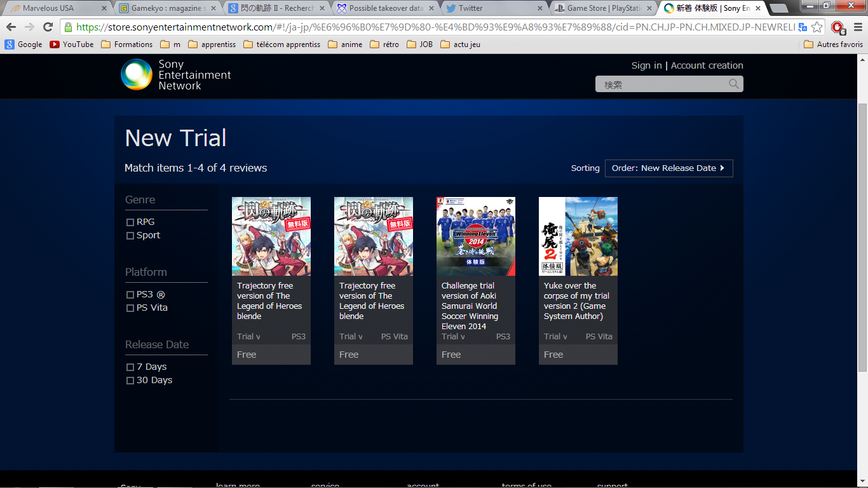Screen dimensions: 868x488
Task: Tick the 7 Days release checkbox
Action: coord(130,367)
